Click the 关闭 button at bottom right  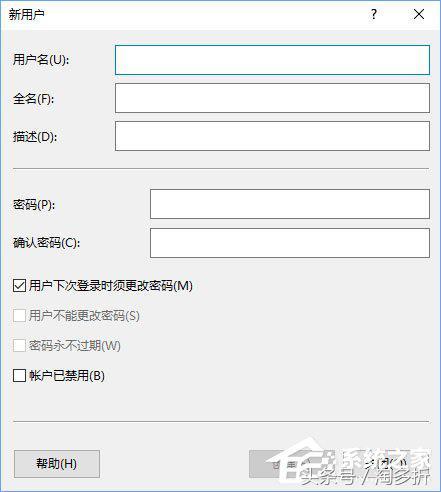point(387,464)
